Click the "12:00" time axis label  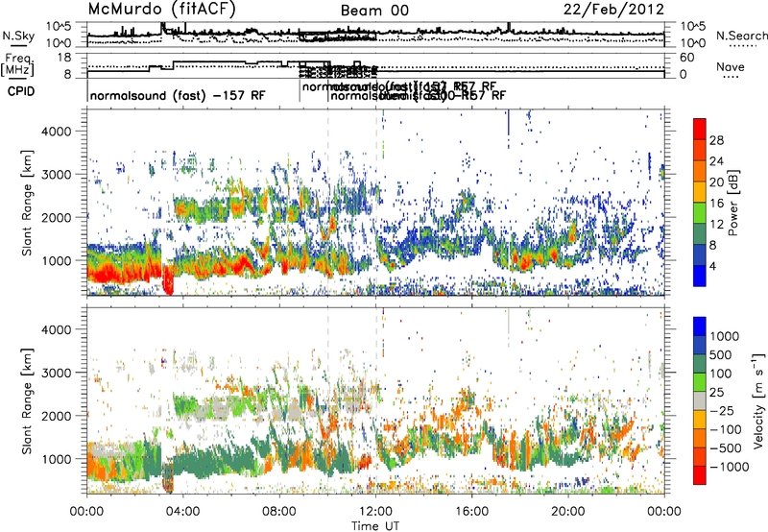(x=375, y=512)
